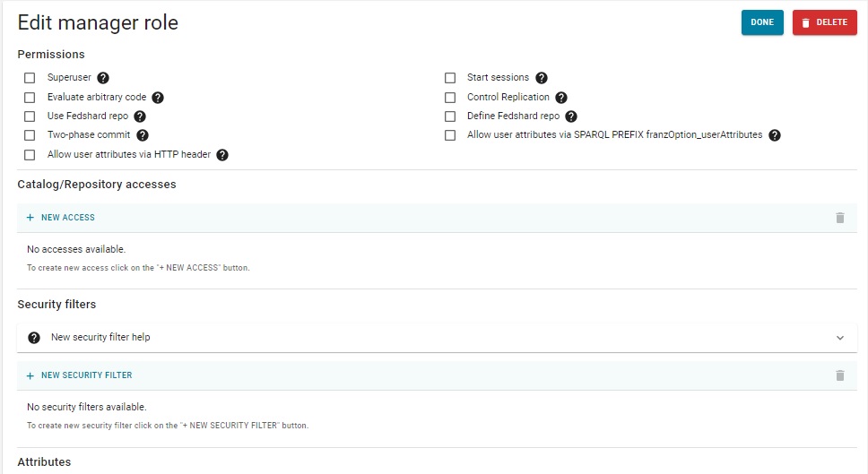
Task: Click help icon for Start sessions
Action: pyautogui.click(x=542, y=78)
